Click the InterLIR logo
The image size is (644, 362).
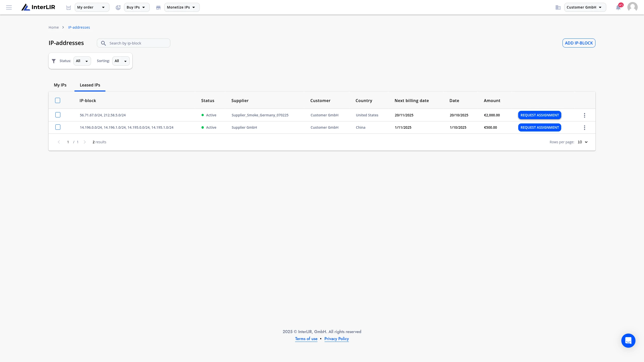[38, 7]
